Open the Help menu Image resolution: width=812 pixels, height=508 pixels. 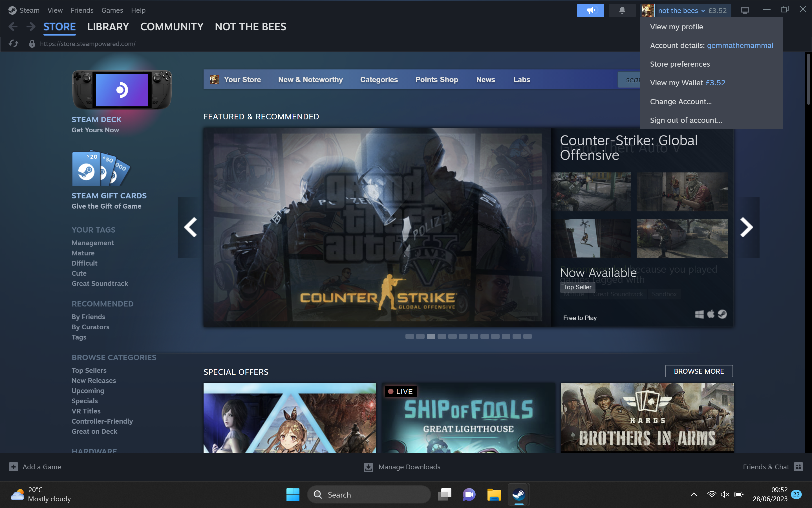(x=138, y=10)
